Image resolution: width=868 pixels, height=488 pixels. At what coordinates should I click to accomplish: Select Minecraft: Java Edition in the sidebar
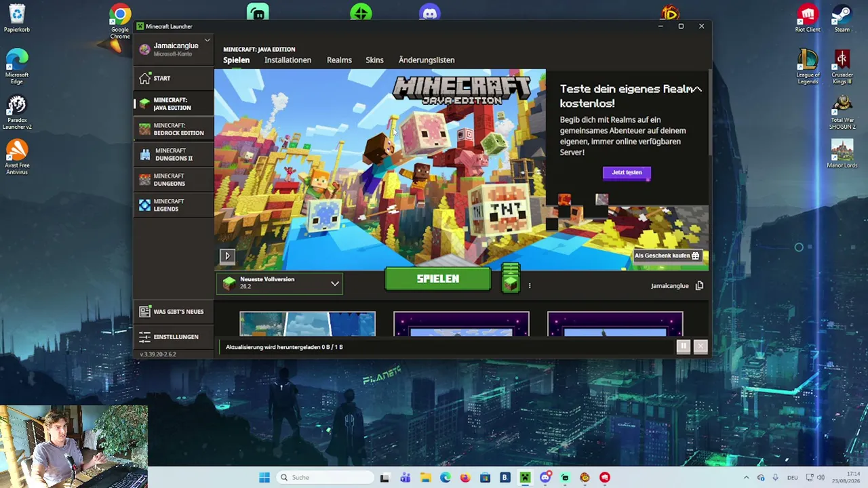(174, 104)
